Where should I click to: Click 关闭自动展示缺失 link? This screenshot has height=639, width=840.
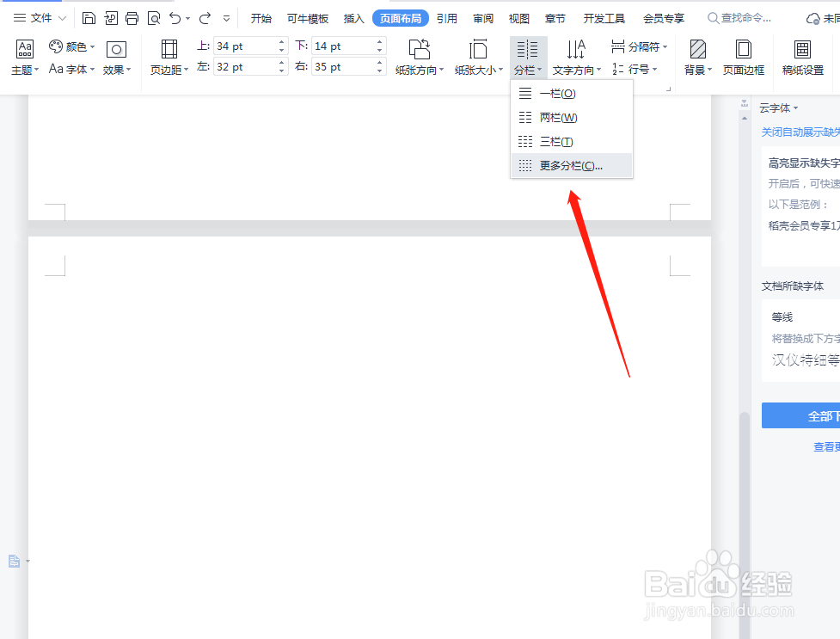[800, 132]
